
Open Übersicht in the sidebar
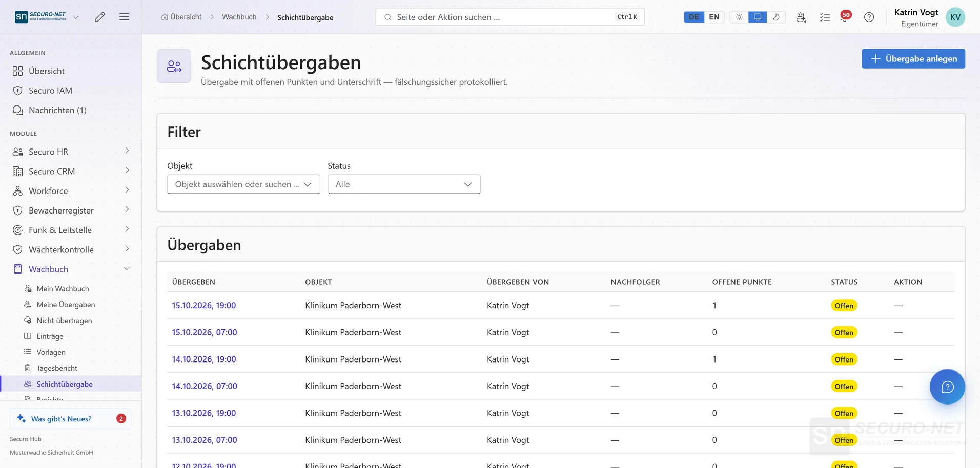point(71,71)
